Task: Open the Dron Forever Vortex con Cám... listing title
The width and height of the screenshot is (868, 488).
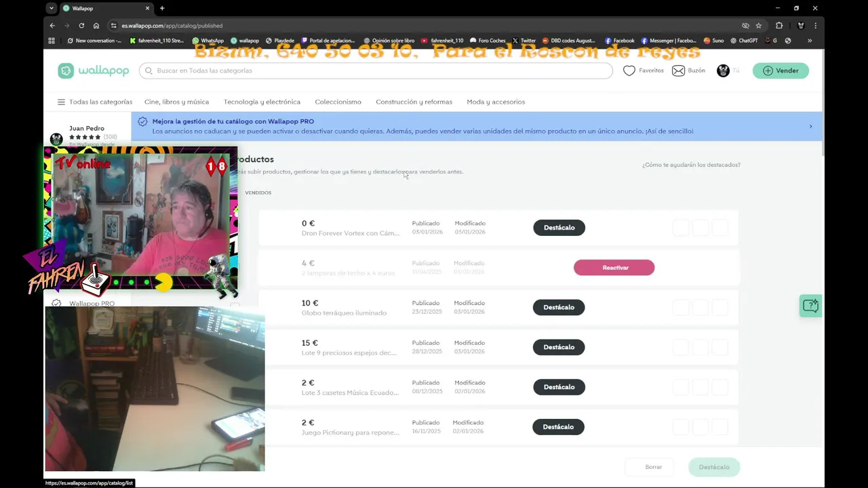Action: (351, 233)
